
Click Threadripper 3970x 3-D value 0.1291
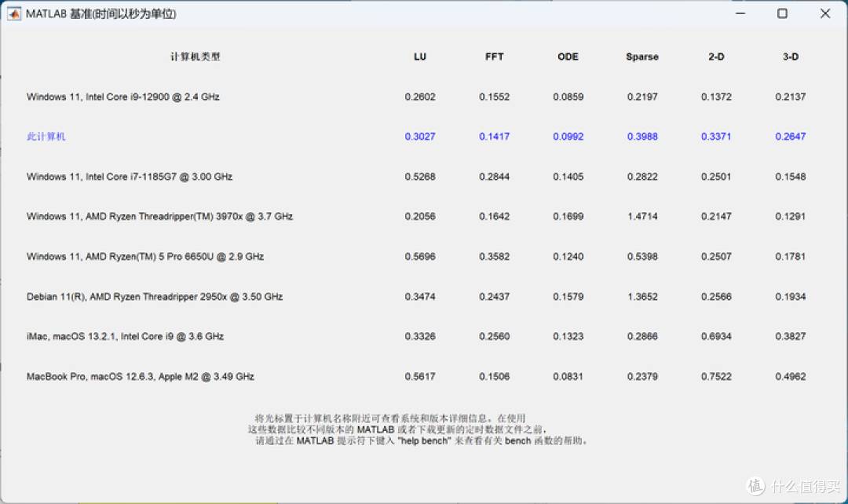[x=790, y=217]
